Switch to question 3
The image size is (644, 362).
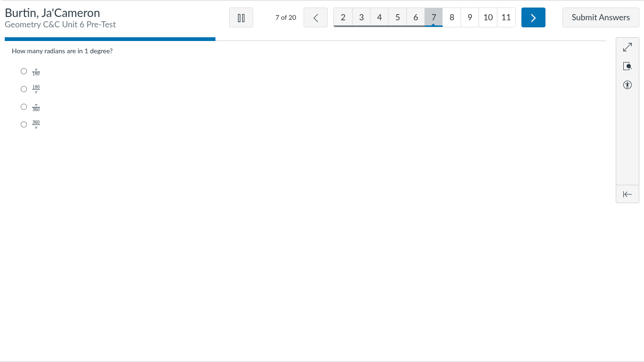click(x=361, y=17)
